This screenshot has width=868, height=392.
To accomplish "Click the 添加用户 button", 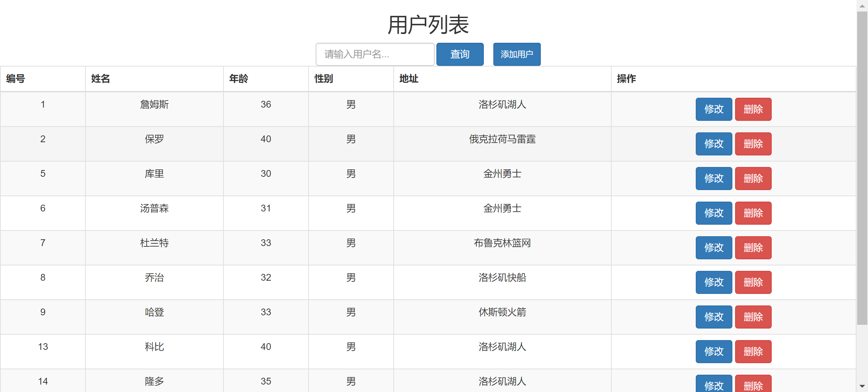I will 516,54.
